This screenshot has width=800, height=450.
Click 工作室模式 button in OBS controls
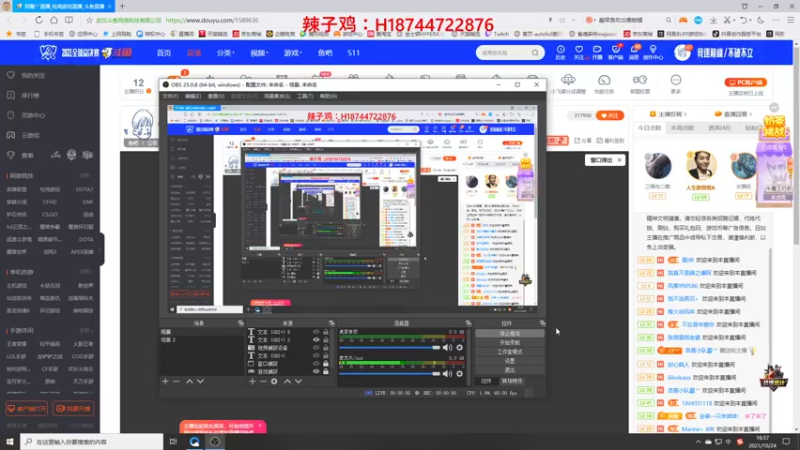(x=510, y=352)
